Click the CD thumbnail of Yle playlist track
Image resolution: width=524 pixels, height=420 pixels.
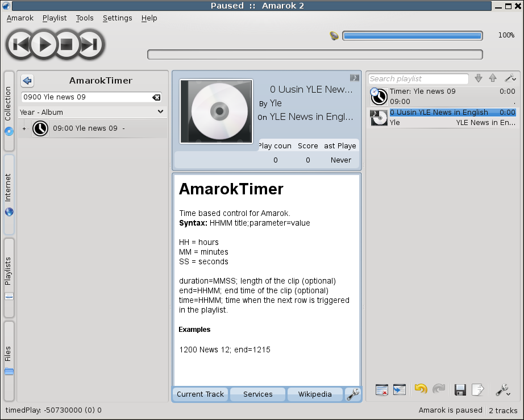click(379, 118)
